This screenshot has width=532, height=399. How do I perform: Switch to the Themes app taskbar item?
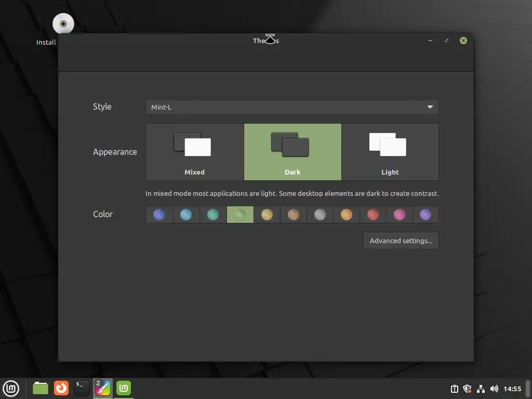103,388
